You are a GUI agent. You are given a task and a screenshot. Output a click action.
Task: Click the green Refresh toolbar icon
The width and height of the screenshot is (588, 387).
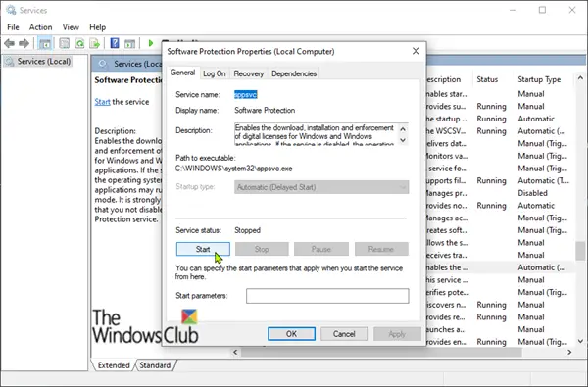pyautogui.click(x=80, y=43)
